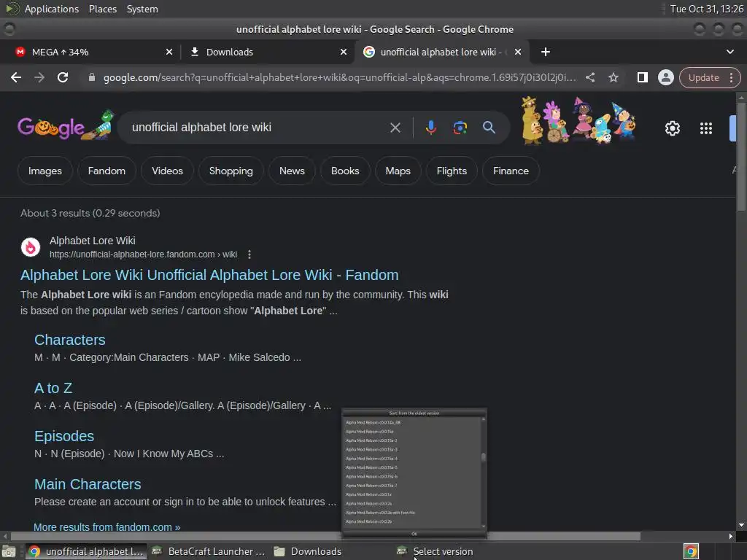Show desktop using panel corner icon

(x=9, y=552)
